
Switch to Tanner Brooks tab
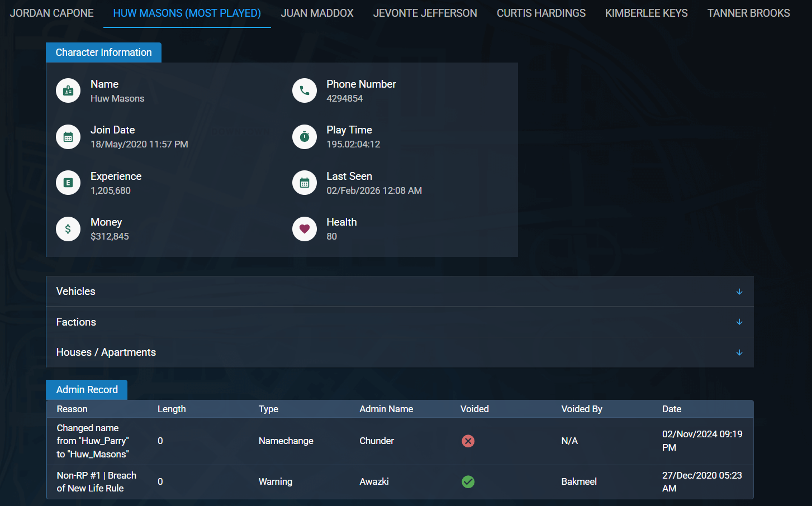click(x=749, y=13)
